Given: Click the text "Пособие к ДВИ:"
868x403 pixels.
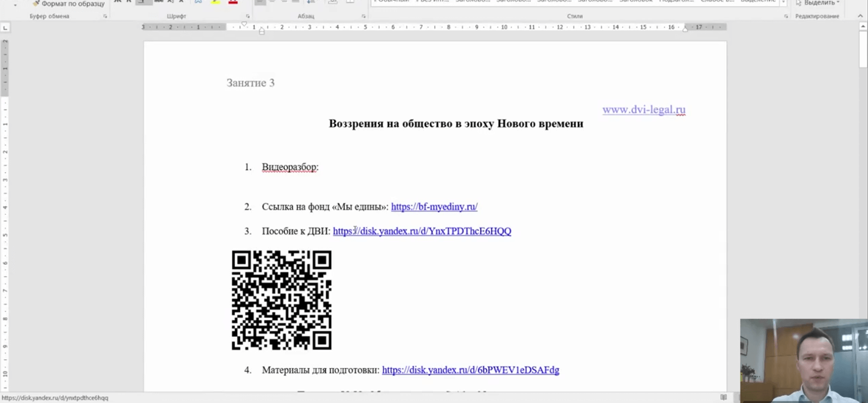Looking at the screenshot, I should click(296, 231).
